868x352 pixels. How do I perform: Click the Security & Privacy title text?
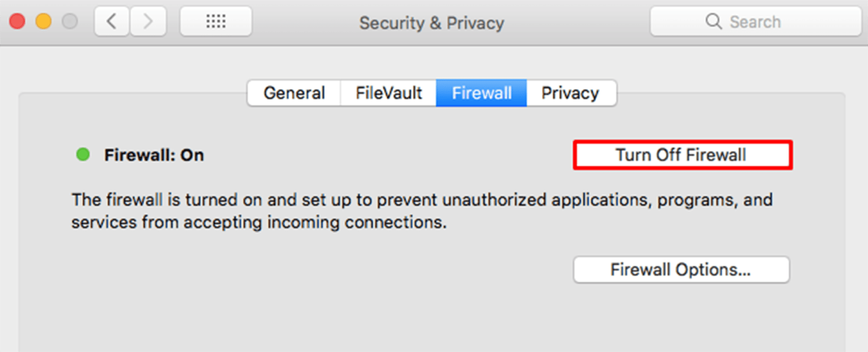[431, 23]
